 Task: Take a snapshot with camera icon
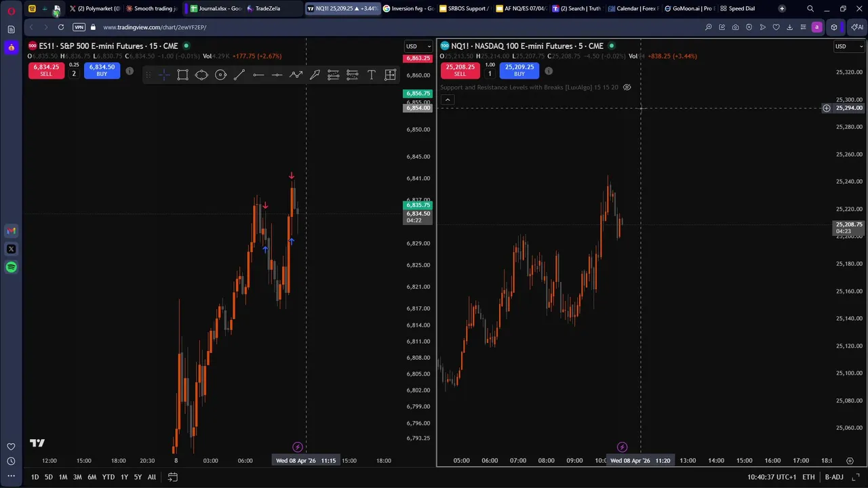click(x=735, y=27)
